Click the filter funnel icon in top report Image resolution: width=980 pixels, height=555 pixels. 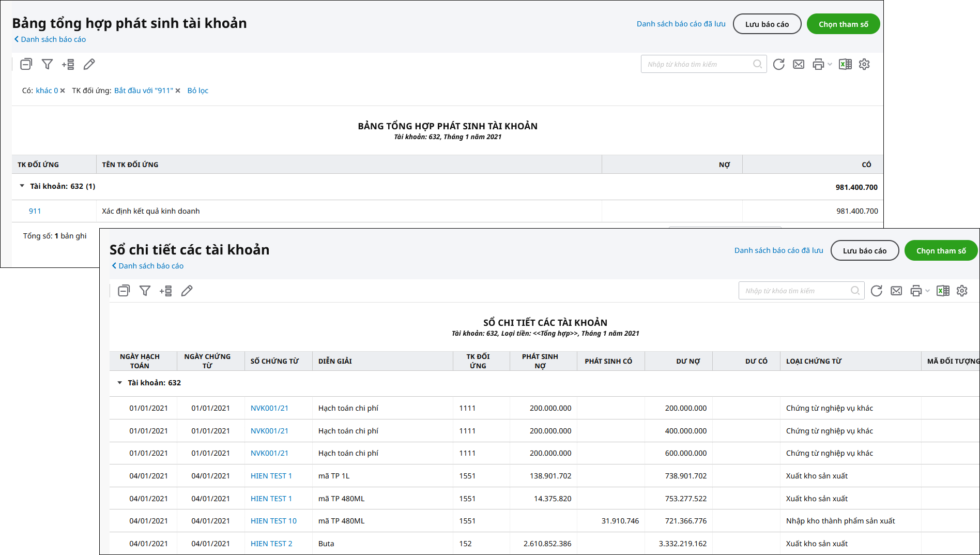pyautogui.click(x=47, y=64)
